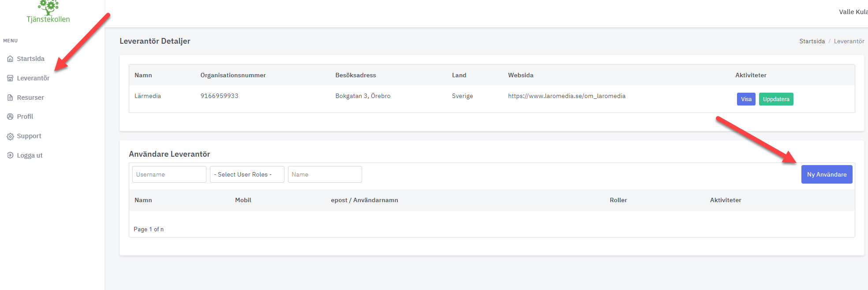Click the Startsida home icon
Image resolution: width=868 pixels, height=290 pixels.
coord(10,59)
